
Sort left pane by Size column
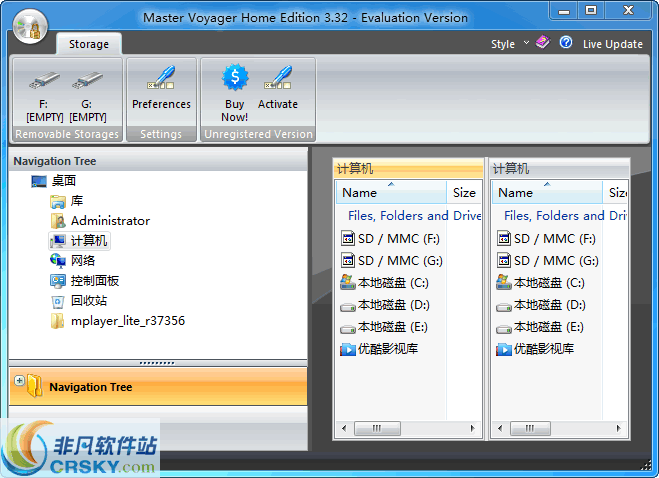pos(464,193)
